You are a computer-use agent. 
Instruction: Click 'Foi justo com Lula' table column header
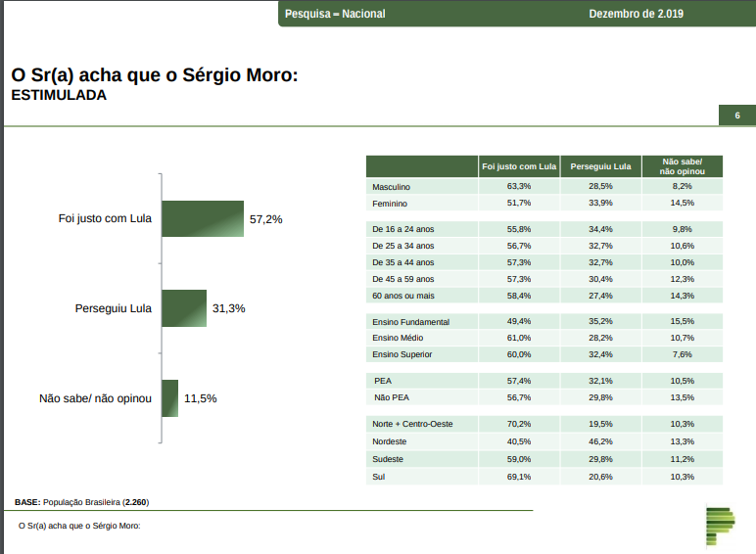pyautogui.click(x=519, y=166)
